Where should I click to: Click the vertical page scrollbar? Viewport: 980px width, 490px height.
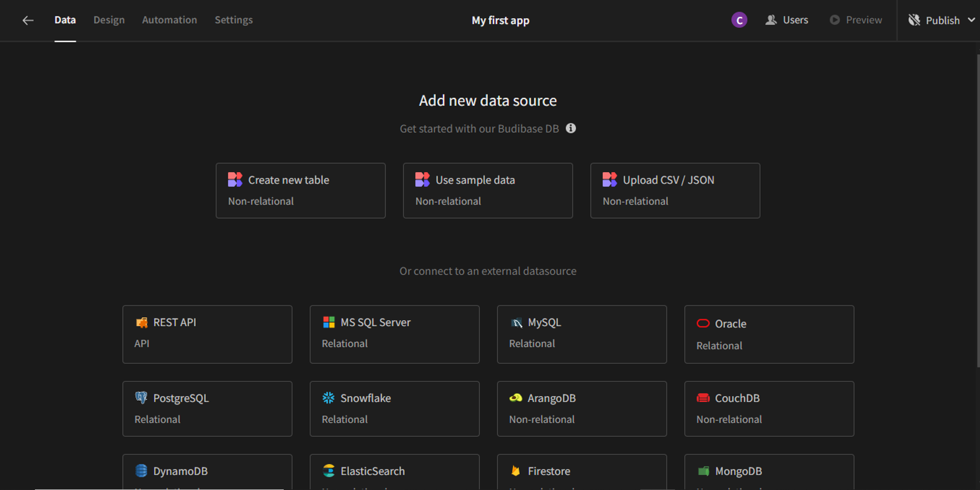(978, 210)
